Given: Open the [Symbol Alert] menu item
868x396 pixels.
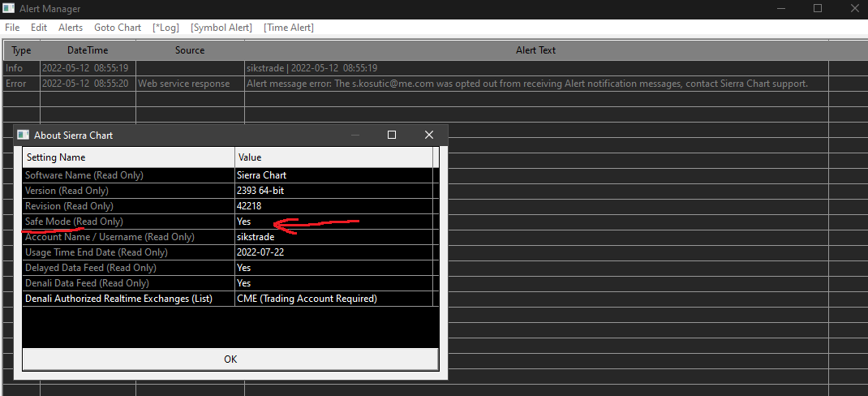Looking at the screenshot, I should tap(221, 27).
